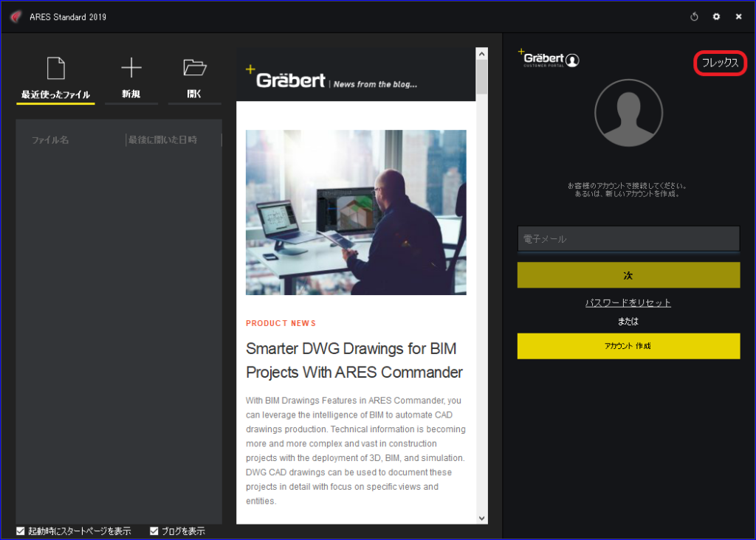Open Smarter DWG Drawings for BIM article title

click(x=354, y=360)
